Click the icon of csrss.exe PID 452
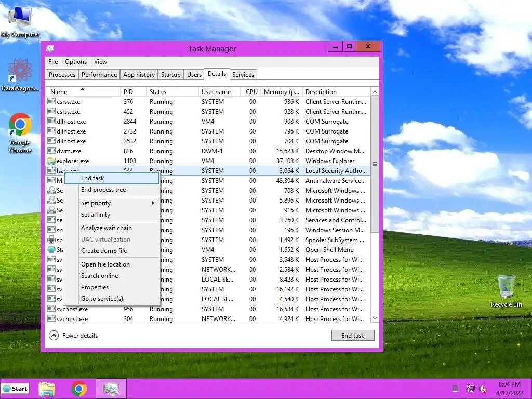Screen dimensions: 532x399 (x=51, y=111)
